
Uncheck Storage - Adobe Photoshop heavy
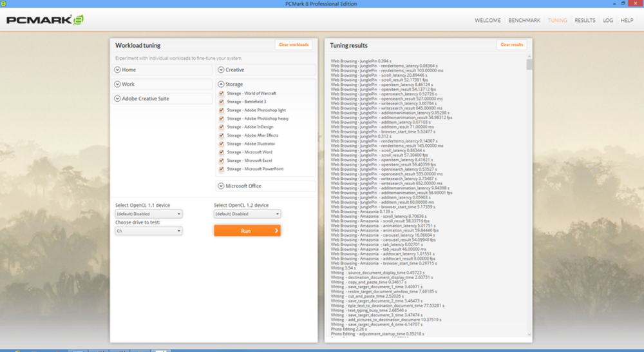tap(222, 119)
